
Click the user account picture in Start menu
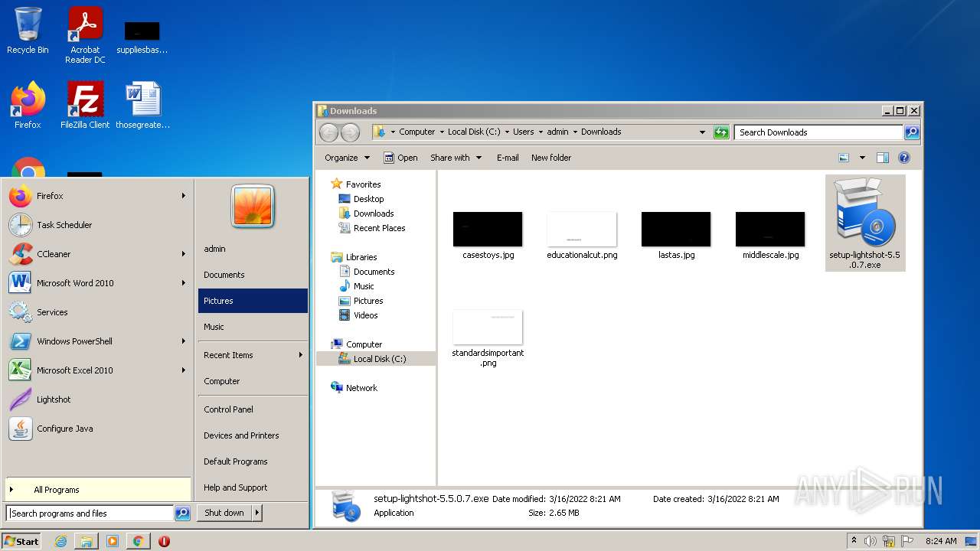[253, 207]
